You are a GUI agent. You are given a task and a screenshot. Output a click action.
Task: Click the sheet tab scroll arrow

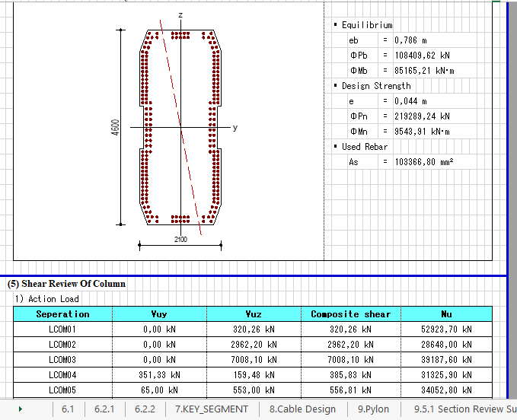click(x=20, y=409)
